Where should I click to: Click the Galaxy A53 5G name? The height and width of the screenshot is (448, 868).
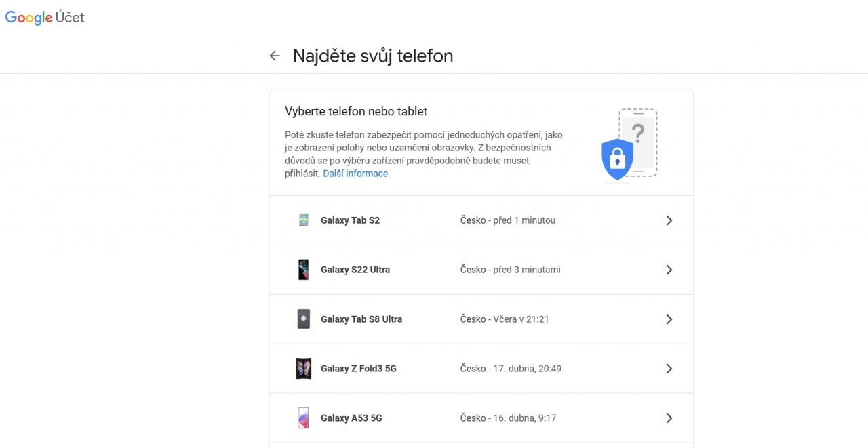351,418
